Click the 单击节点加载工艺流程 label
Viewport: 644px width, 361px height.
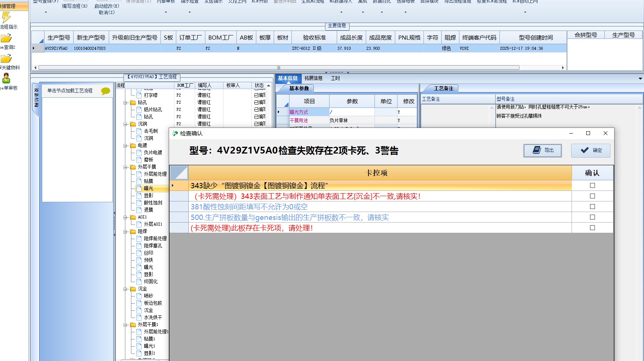(70, 91)
